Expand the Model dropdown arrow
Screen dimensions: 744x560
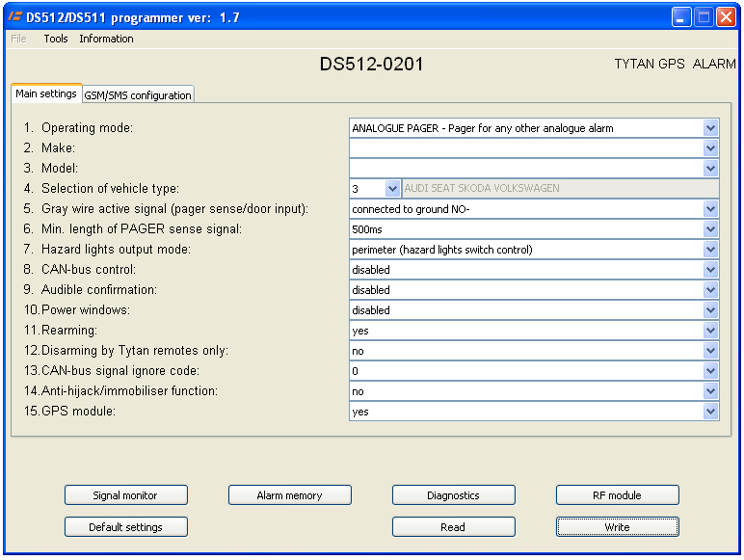710,169
